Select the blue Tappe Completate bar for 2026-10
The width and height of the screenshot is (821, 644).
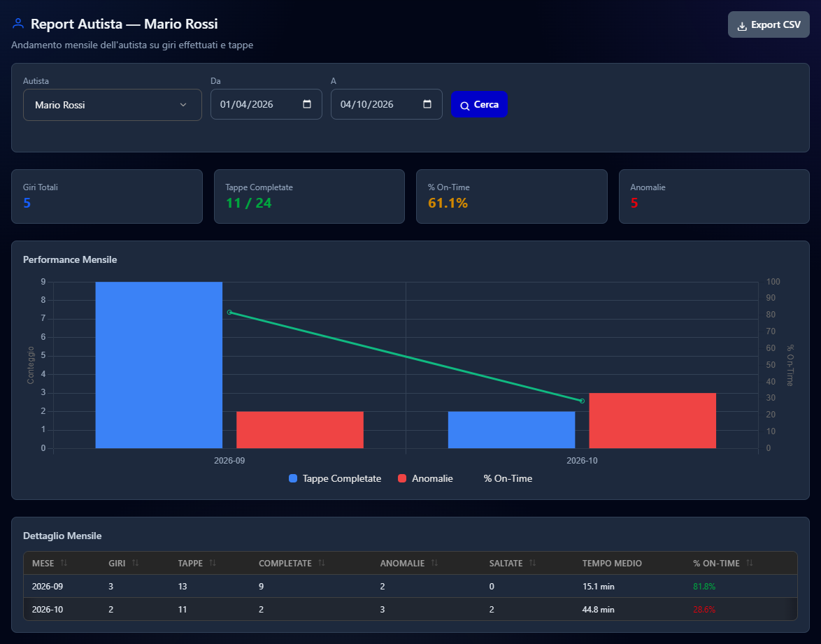[x=512, y=430]
